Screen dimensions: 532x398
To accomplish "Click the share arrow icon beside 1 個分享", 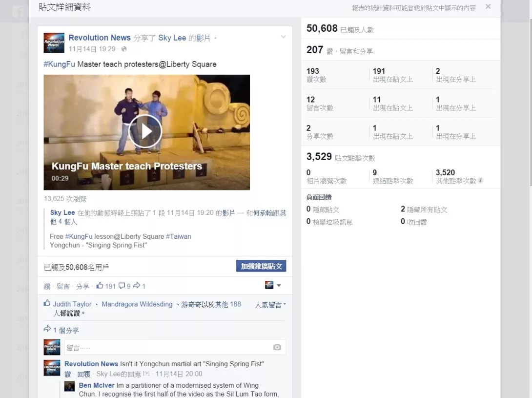I will pyautogui.click(x=47, y=329).
